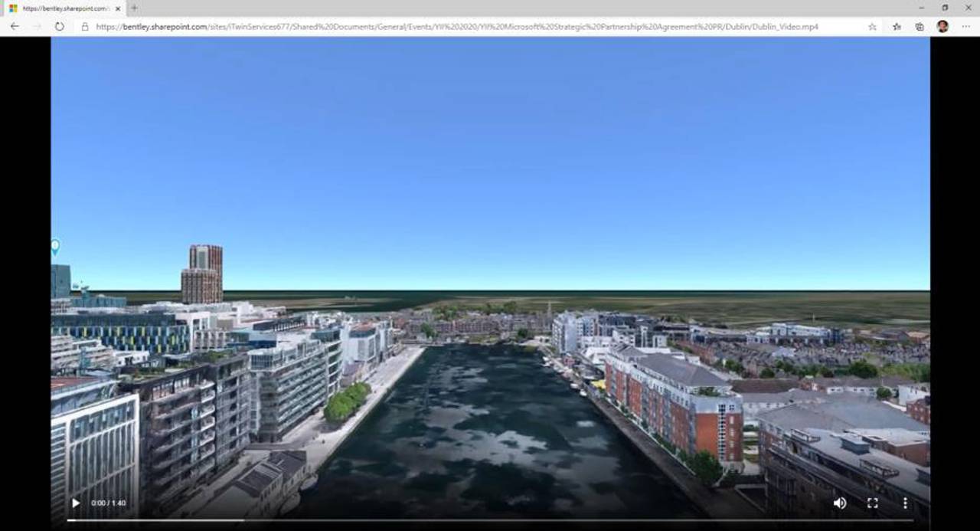Image resolution: width=980 pixels, height=531 pixels.
Task: Click the browser forward arrow
Action: pos(37,26)
